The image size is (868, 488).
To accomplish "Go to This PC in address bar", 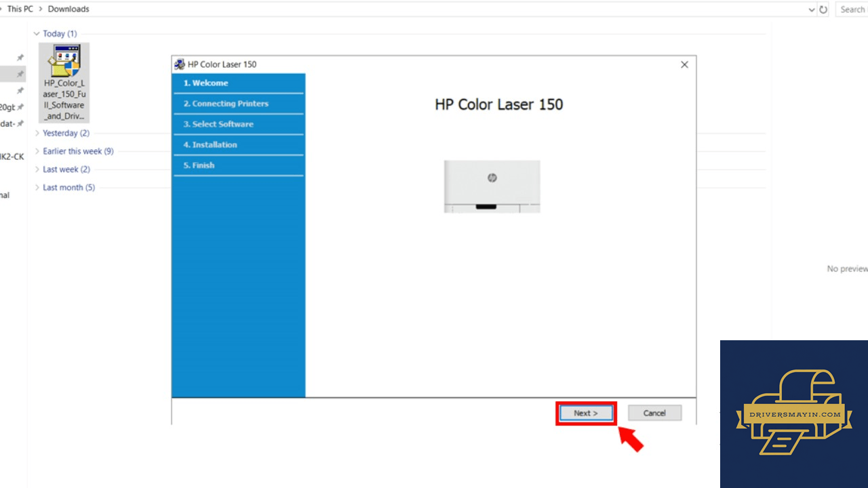I will point(20,9).
